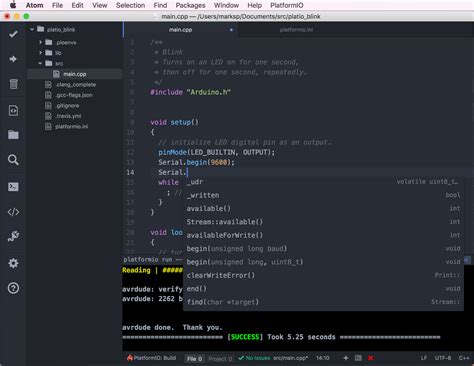Open the File menu
474x366 pixels.
click(x=57, y=5)
